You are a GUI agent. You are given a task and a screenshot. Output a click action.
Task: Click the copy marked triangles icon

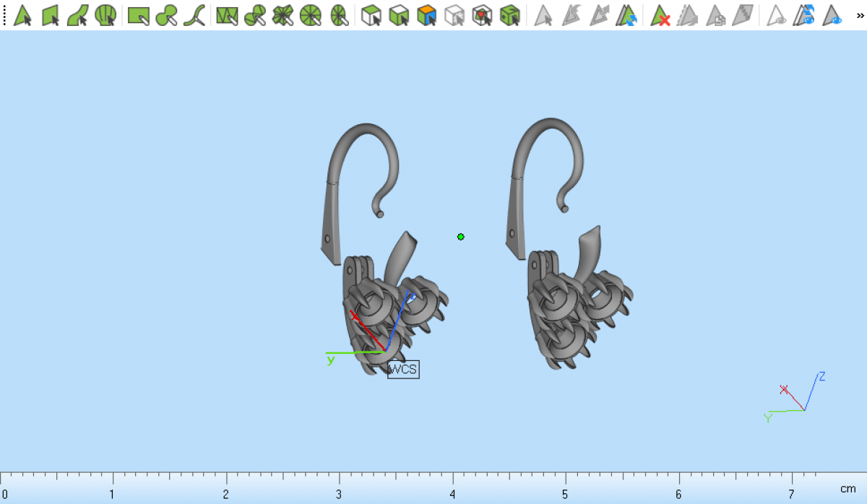coord(715,15)
